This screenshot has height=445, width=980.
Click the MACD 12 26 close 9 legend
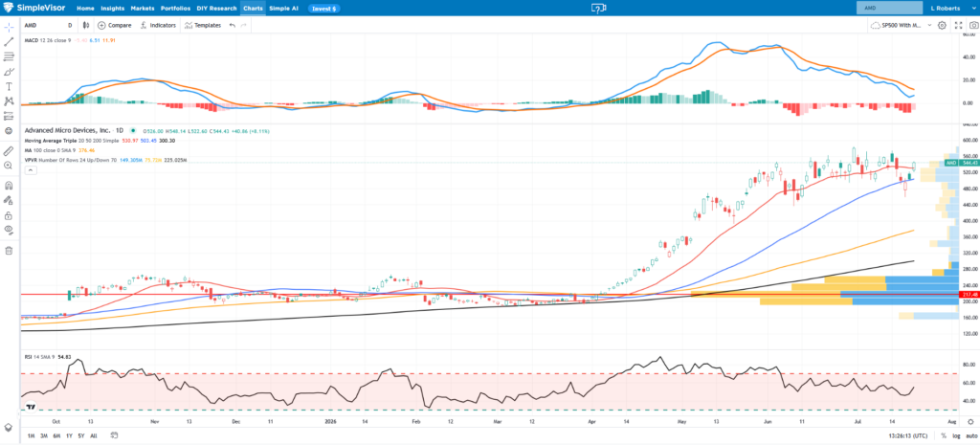[48, 40]
